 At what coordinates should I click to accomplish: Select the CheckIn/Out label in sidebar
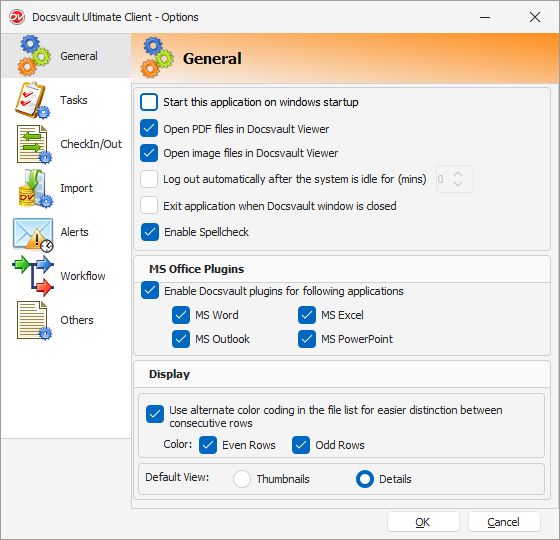tap(91, 144)
